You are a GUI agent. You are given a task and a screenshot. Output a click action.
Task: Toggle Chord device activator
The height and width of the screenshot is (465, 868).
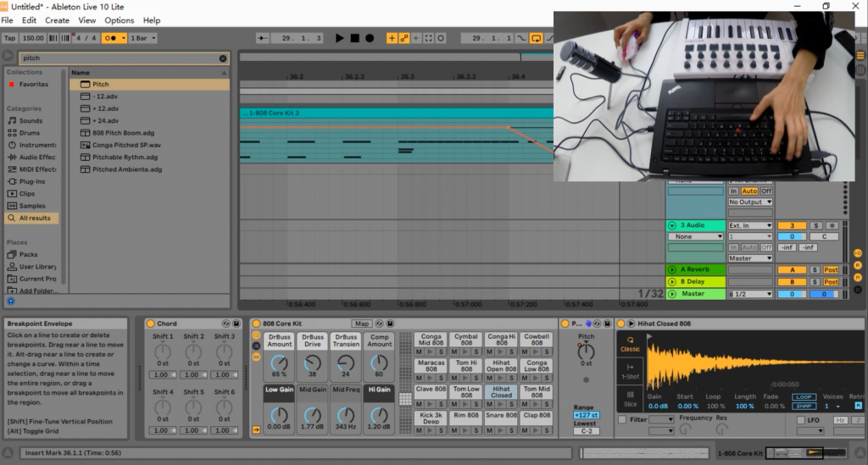click(x=150, y=324)
